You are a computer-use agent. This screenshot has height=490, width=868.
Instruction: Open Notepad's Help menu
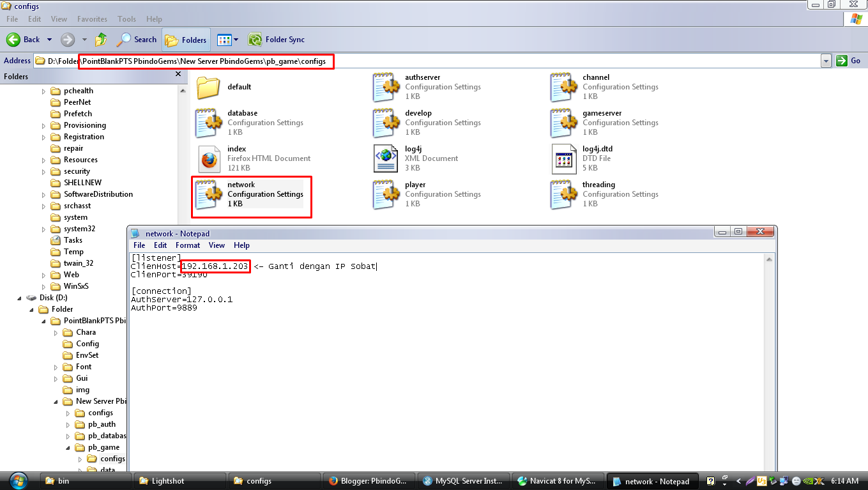point(241,245)
